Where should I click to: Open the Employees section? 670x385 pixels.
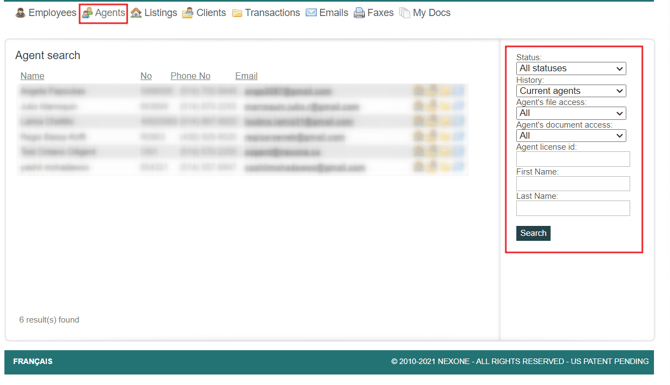pyautogui.click(x=46, y=13)
